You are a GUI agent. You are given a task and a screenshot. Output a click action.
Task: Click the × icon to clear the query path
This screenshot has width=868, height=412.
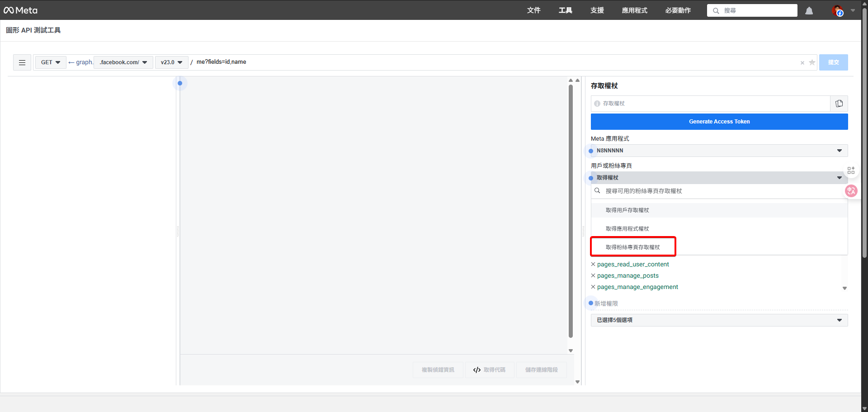tap(802, 63)
